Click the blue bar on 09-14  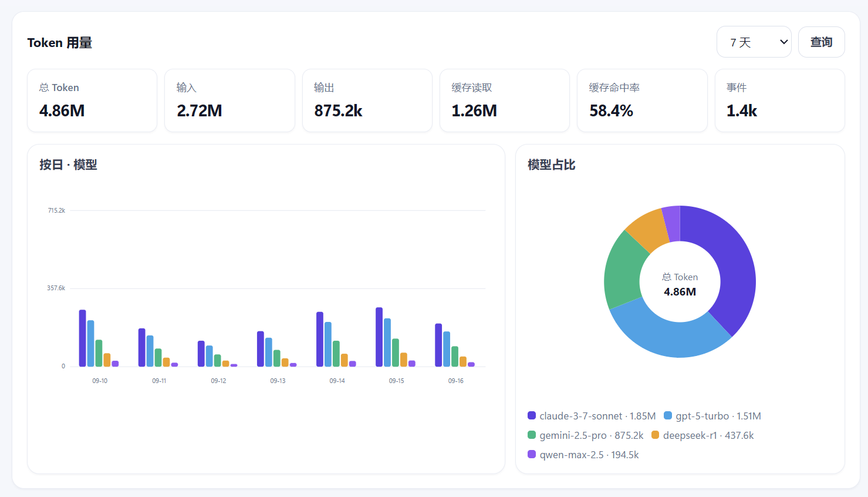pyautogui.click(x=328, y=344)
